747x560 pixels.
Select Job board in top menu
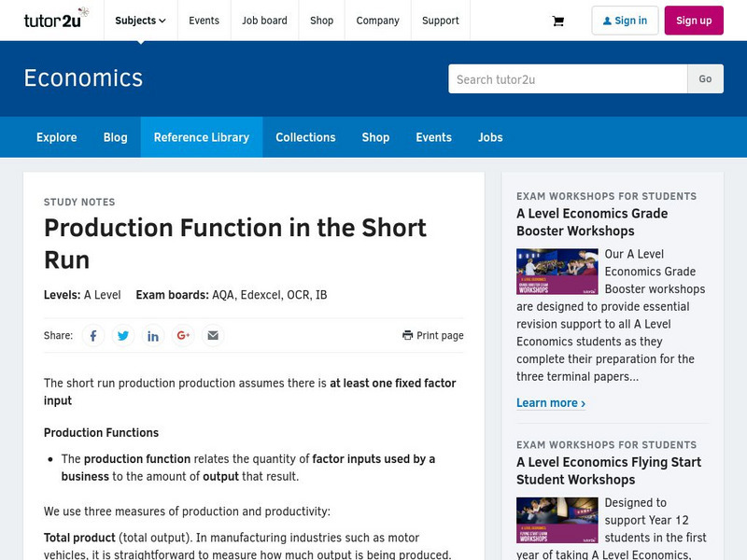coord(264,21)
